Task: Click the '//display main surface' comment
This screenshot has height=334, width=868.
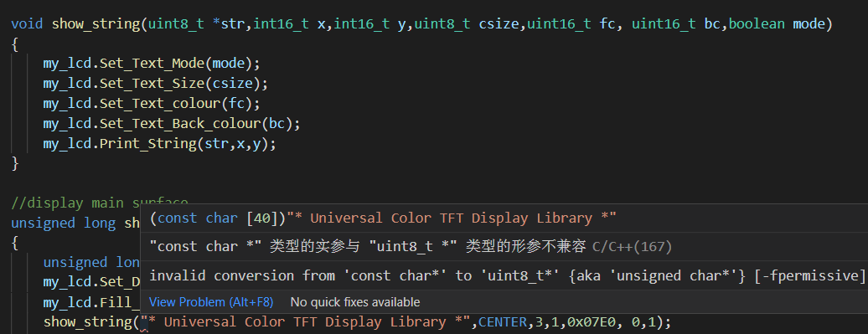Action: pos(100,203)
